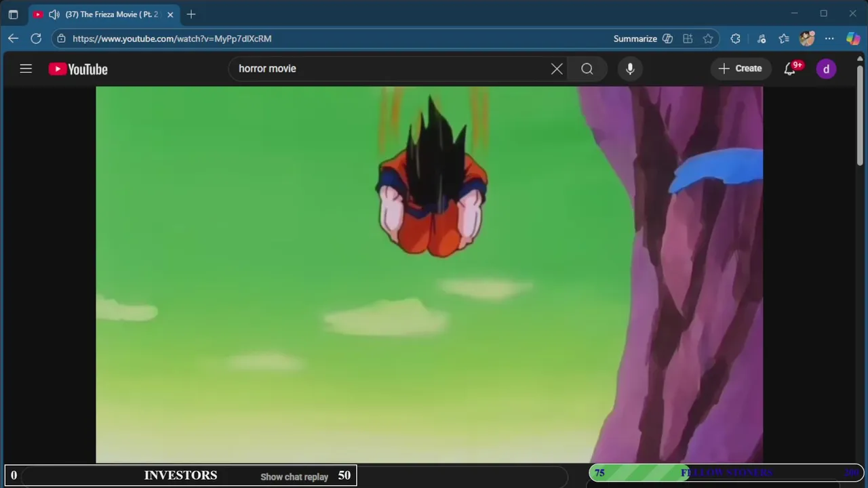Mute the tab using the speaker icon
This screenshot has height=488, width=868.
point(54,14)
